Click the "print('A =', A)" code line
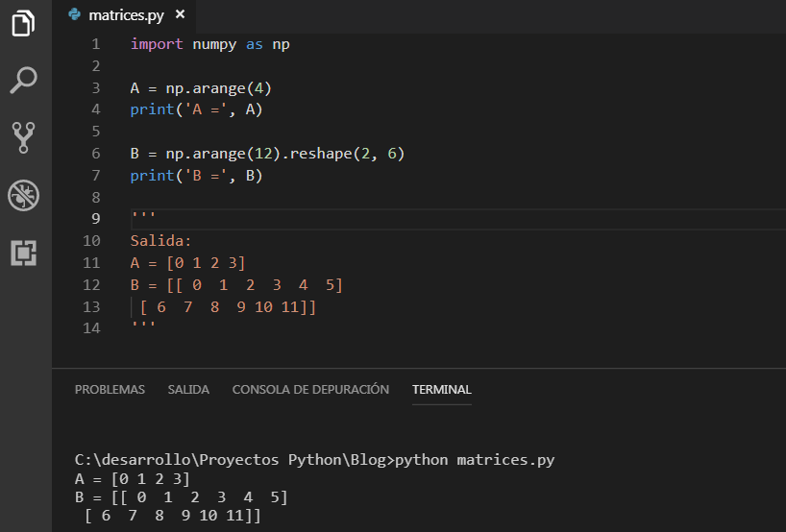 (x=196, y=109)
